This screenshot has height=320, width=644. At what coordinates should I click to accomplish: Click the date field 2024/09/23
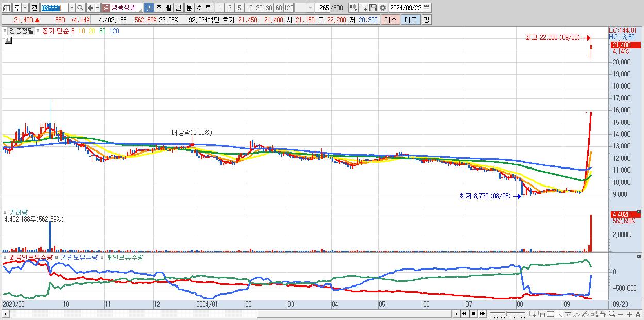click(x=405, y=8)
